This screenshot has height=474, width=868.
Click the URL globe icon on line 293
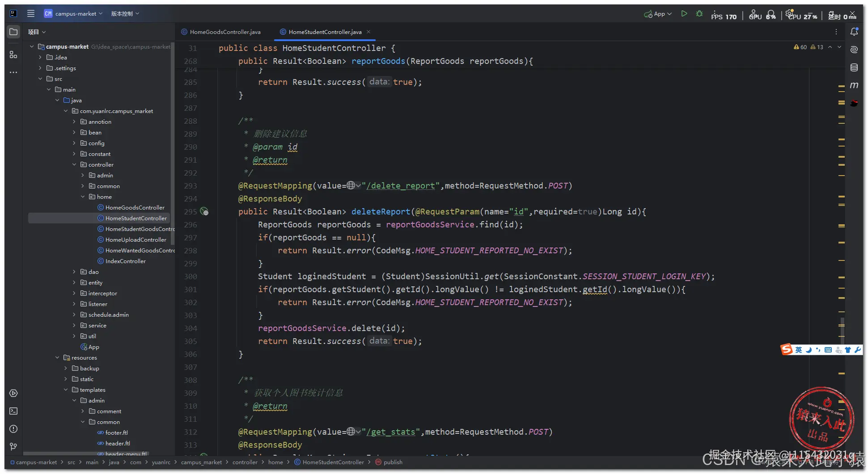tap(351, 185)
